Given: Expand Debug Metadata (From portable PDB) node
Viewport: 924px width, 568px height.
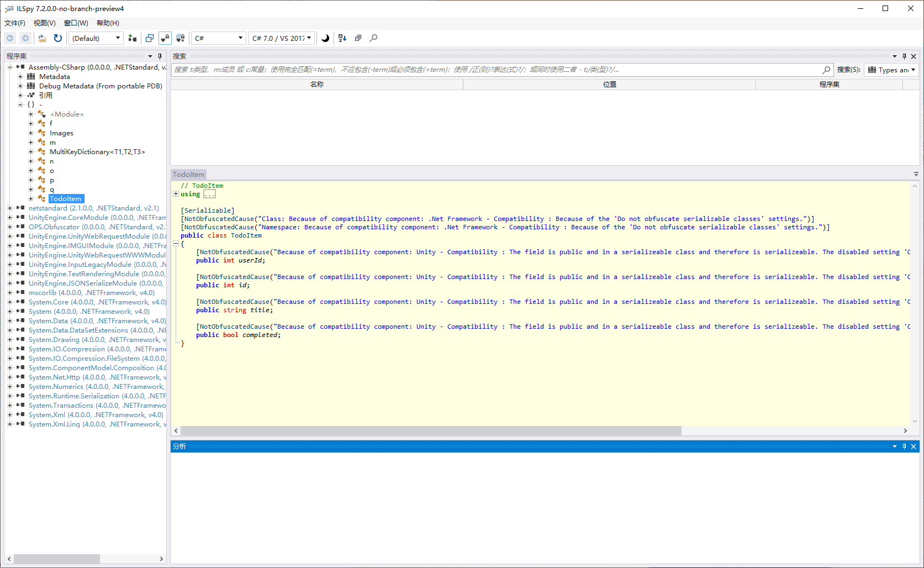Looking at the screenshot, I should pyautogui.click(x=20, y=86).
